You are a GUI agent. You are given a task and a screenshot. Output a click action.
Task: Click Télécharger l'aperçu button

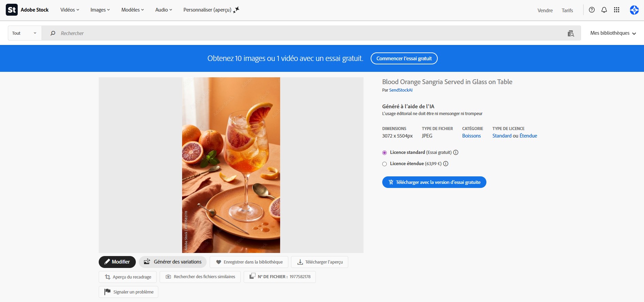[x=320, y=262]
